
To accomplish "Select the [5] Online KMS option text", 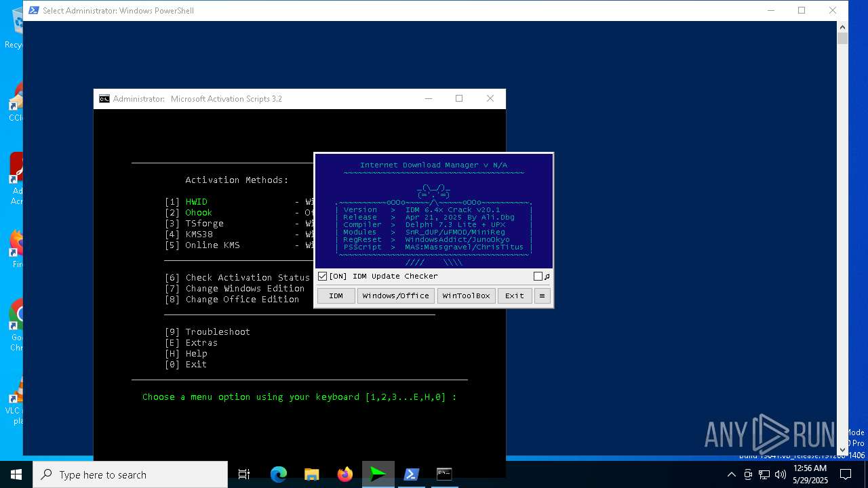I will click(202, 245).
